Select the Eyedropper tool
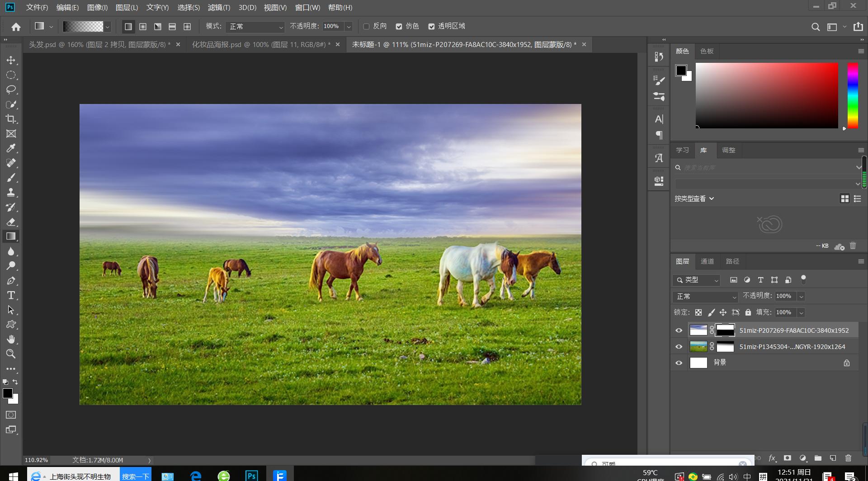Viewport: 868px width, 481px height. pos(11,148)
